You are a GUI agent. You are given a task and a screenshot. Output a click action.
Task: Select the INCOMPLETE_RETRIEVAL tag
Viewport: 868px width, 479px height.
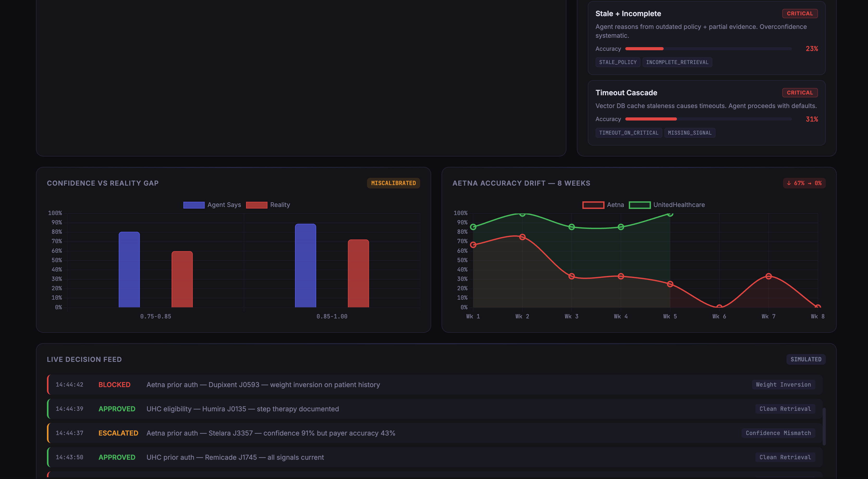pyautogui.click(x=677, y=62)
